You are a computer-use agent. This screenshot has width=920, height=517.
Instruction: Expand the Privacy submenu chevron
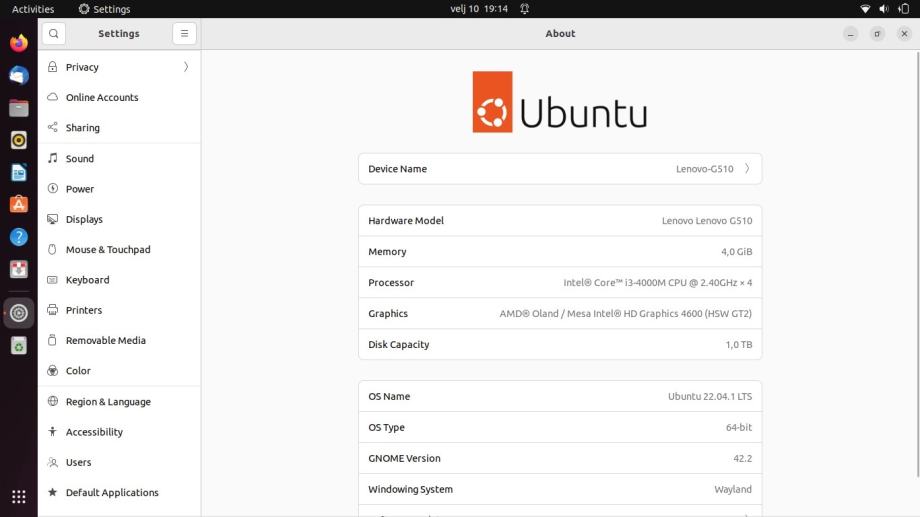click(x=186, y=67)
